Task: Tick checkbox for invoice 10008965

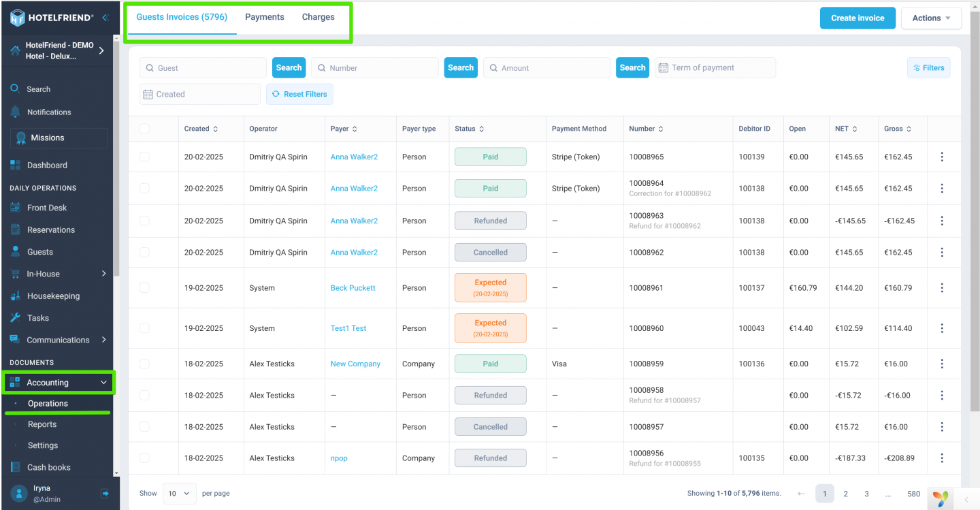Action: coord(144,157)
